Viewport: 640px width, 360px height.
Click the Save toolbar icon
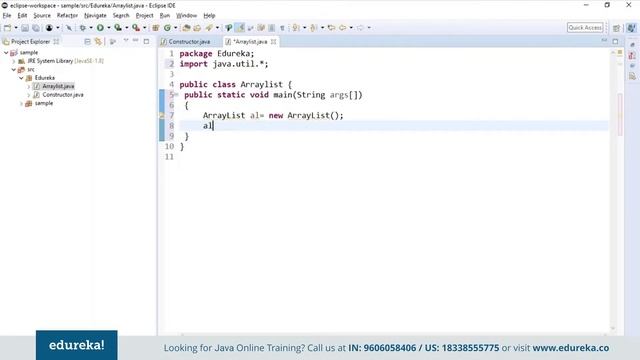point(25,28)
